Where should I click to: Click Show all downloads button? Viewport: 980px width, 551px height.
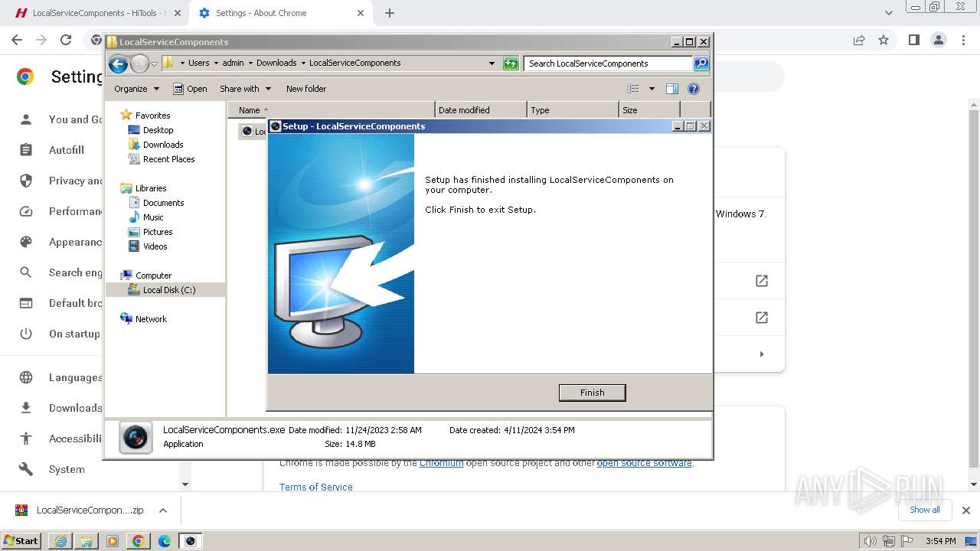pyautogui.click(x=924, y=510)
